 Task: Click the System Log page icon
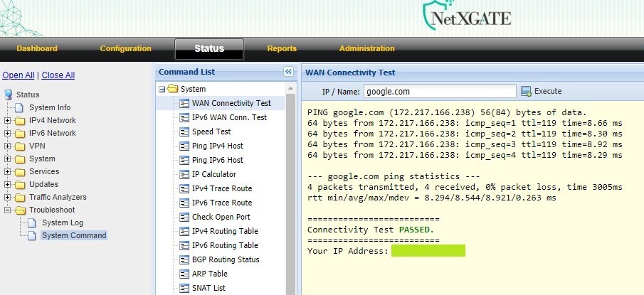[33, 222]
